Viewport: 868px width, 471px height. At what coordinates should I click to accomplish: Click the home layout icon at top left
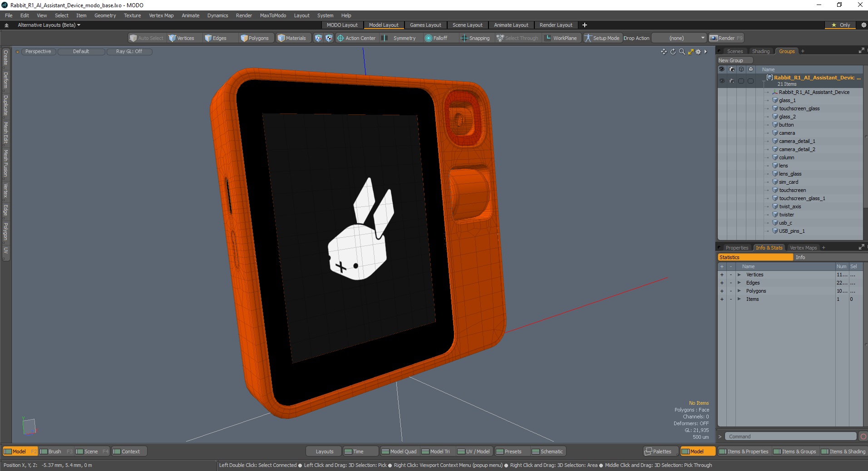(6, 25)
